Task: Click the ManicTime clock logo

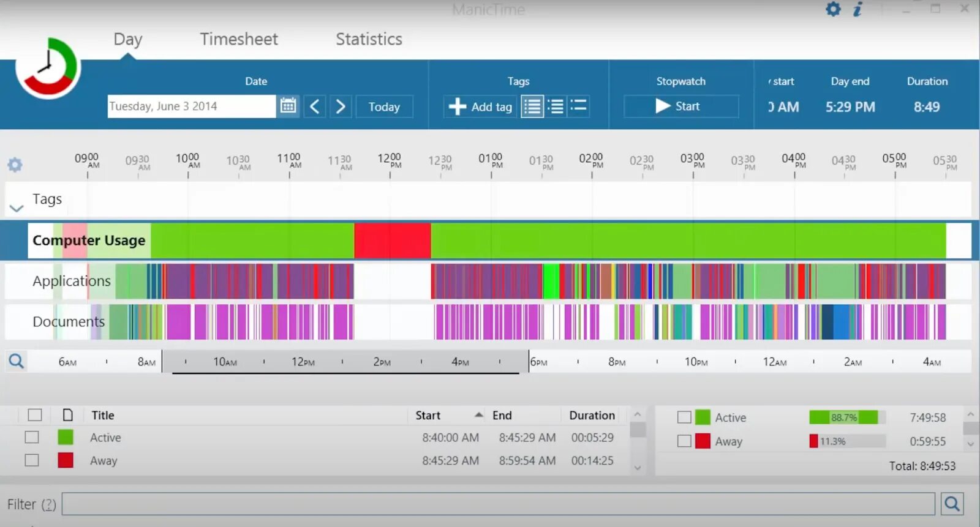Action: (x=48, y=67)
